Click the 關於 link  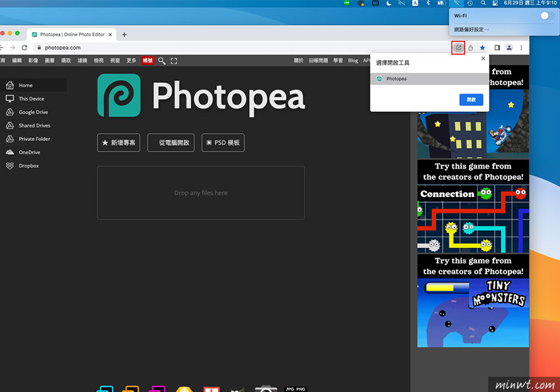[x=298, y=61]
